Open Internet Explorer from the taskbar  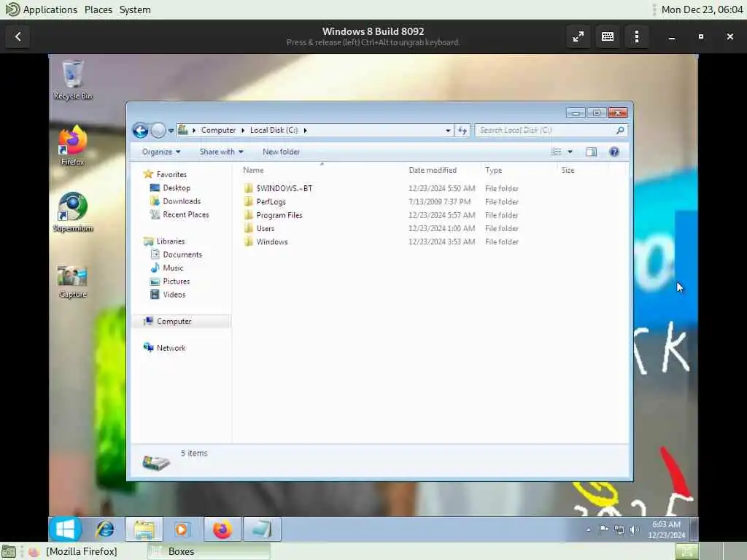click(x=105, y=529)
